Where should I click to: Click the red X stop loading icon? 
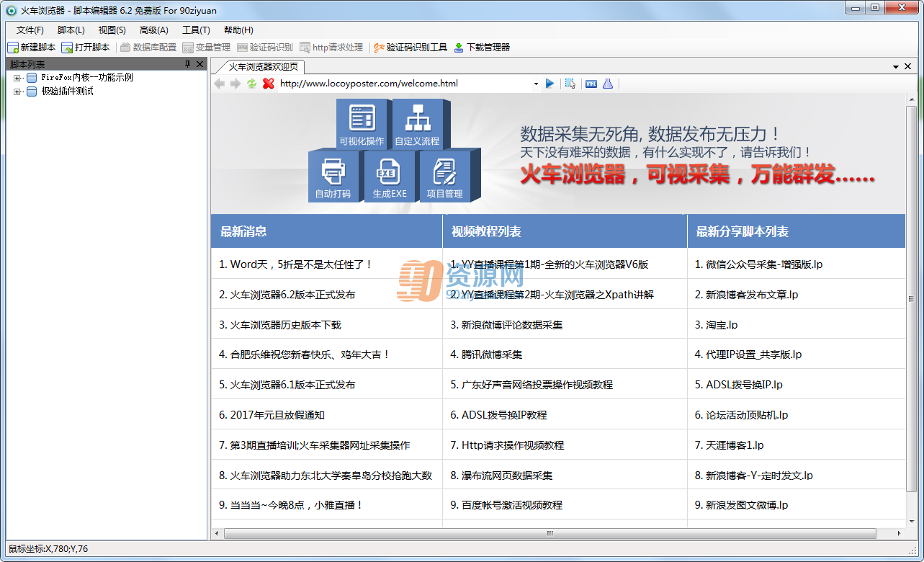point(269,84)
